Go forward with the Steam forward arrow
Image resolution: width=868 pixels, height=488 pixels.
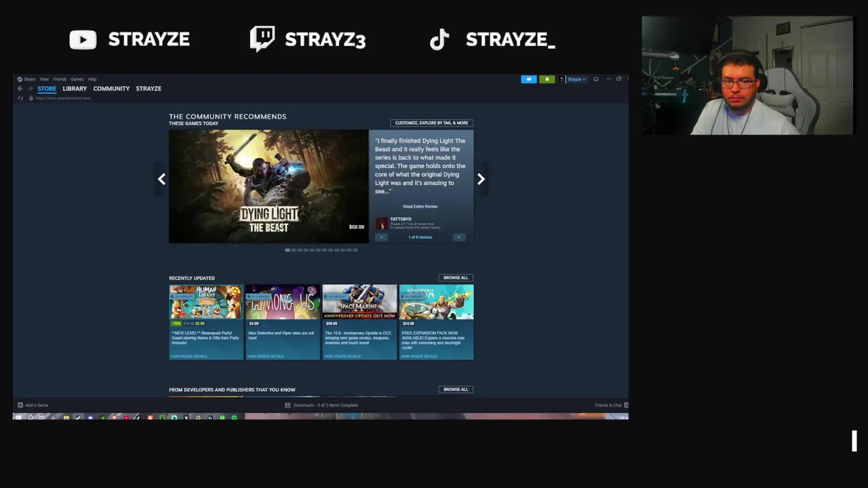pos(30,89)
